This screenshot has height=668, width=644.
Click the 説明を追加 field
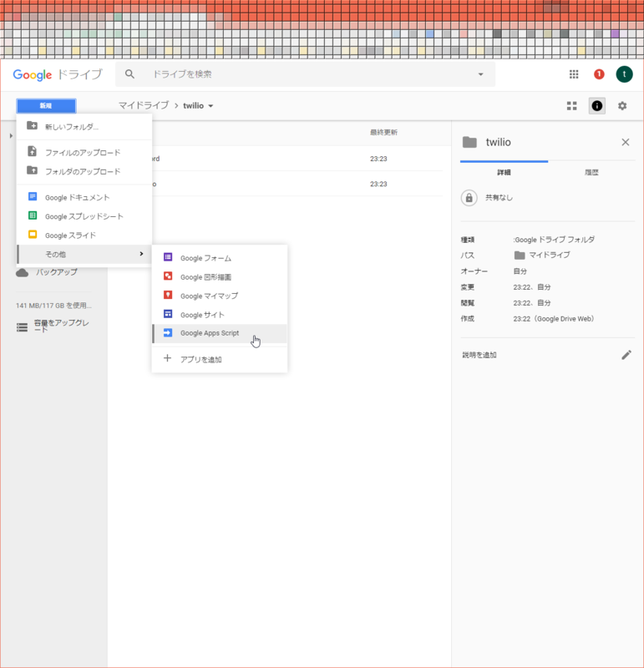[479, 355]
